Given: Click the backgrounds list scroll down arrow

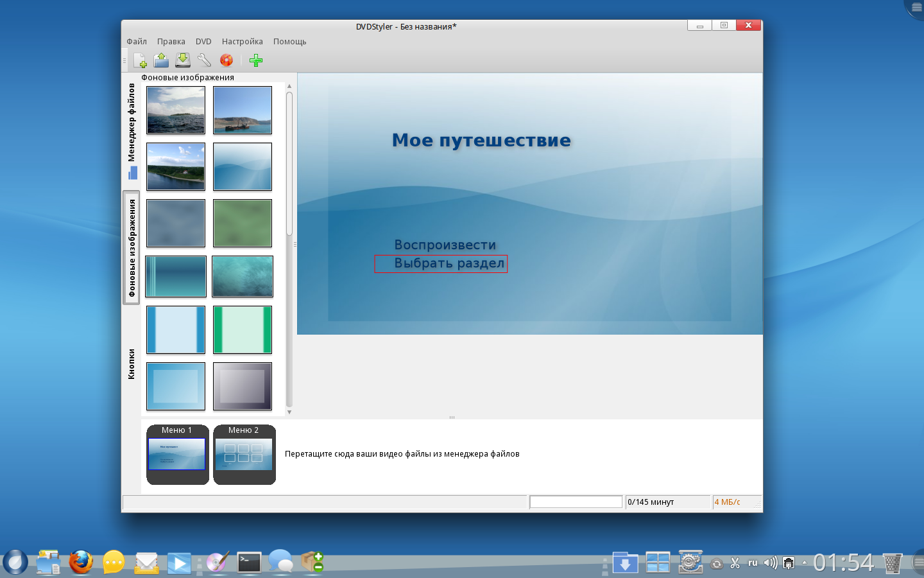Looking at the screenshot, I should 289,412.
